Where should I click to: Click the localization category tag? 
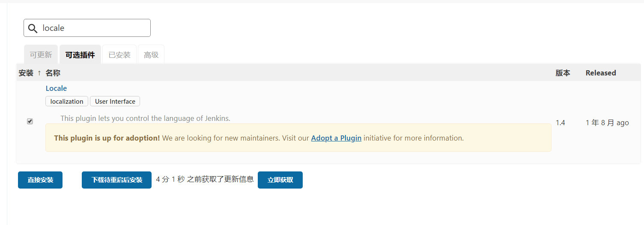point(67,102)
